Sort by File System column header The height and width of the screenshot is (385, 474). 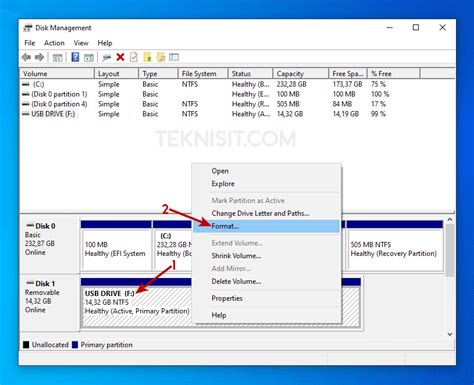pos(203,74)
